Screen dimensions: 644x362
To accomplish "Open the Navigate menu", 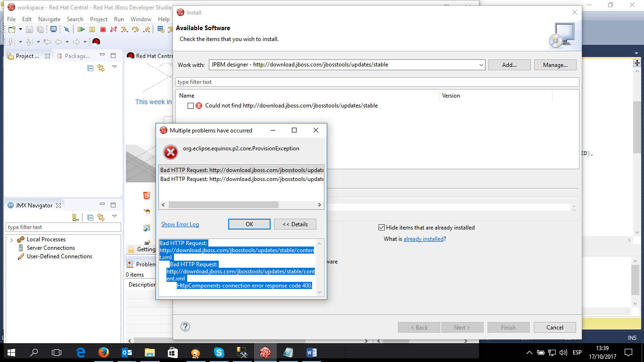I will pos(49,19).
